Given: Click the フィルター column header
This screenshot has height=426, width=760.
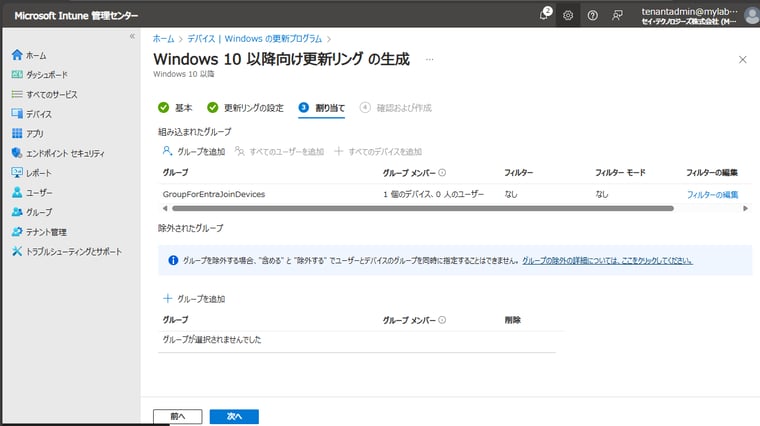Looking at the screenshot, I should pos(519,173).
